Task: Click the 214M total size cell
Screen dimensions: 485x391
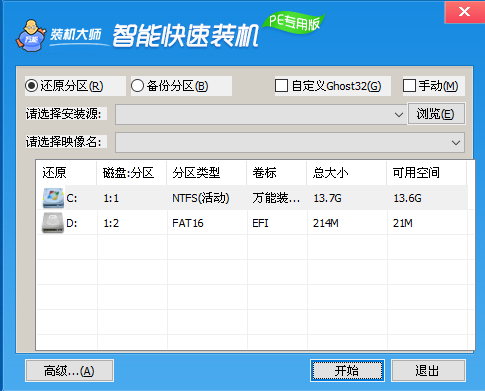Action: pos(326,223)
